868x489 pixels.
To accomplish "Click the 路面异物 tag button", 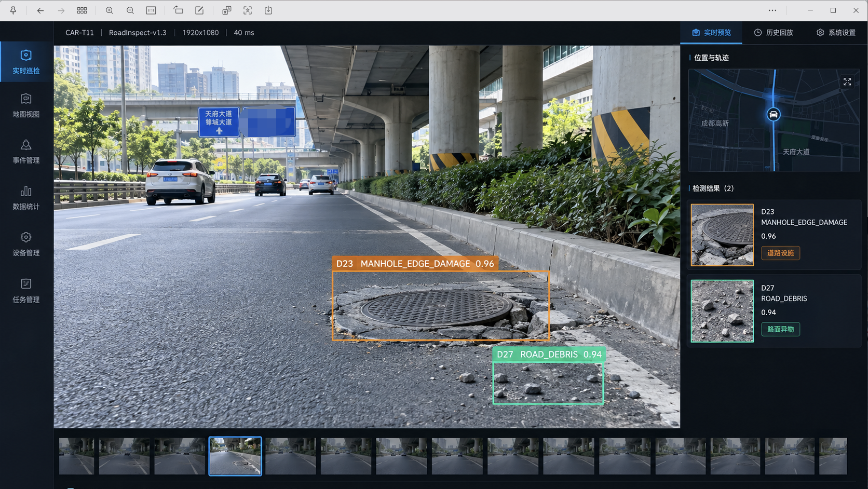I will pyautogui.click(x=780, y=329).
